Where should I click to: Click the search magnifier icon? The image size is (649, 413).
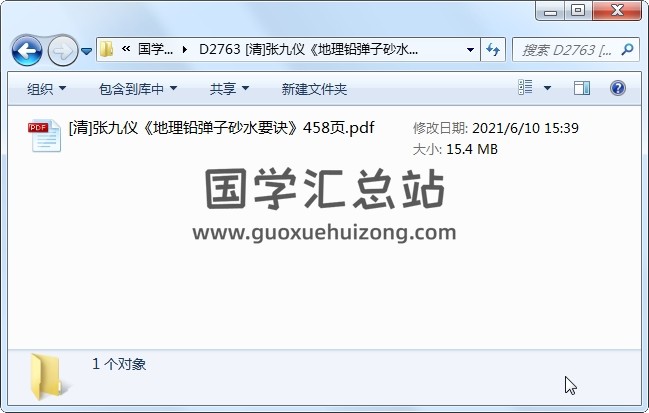(x=627, y=50)
